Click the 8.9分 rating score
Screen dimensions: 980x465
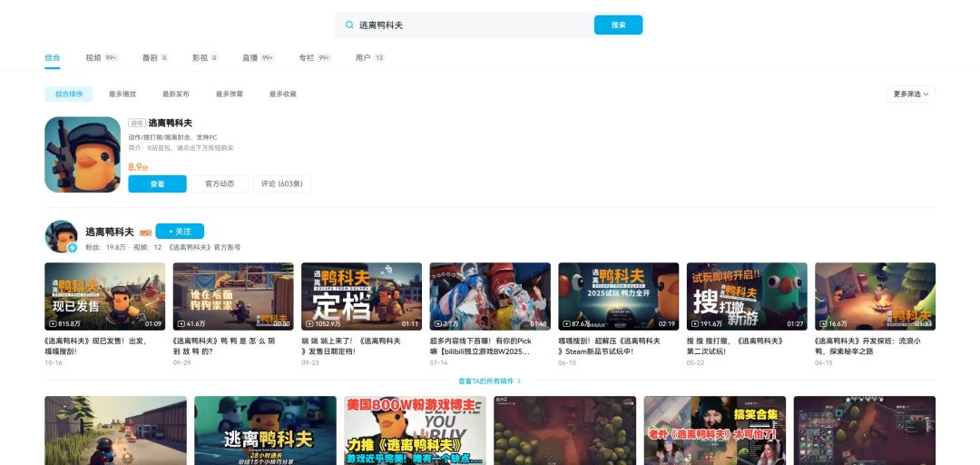[138, 167]
